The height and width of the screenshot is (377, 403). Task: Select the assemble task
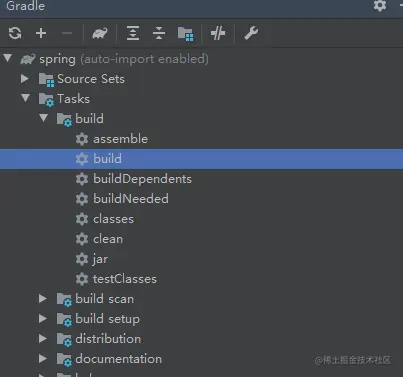(201, 139)
